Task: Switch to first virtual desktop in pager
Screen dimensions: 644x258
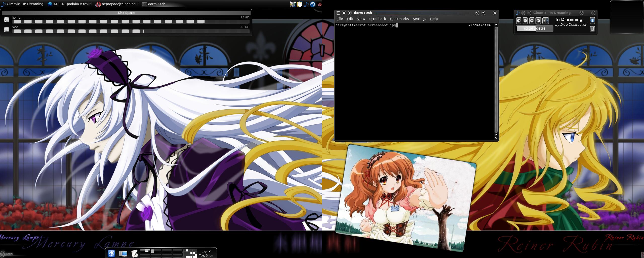Action: tap(145, 251)
